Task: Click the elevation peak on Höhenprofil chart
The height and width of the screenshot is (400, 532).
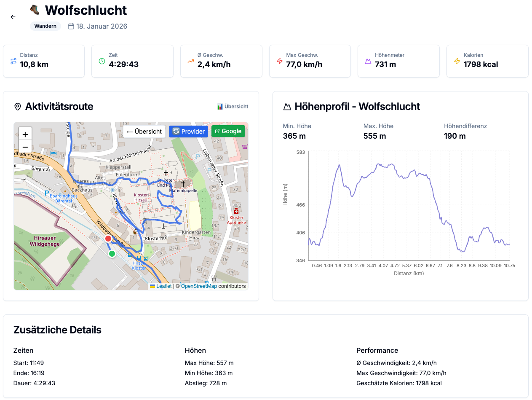Action: (391, 164)
